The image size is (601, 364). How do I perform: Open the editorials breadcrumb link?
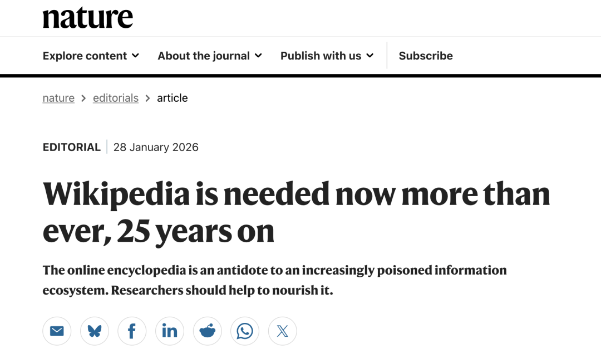(115, 98)
